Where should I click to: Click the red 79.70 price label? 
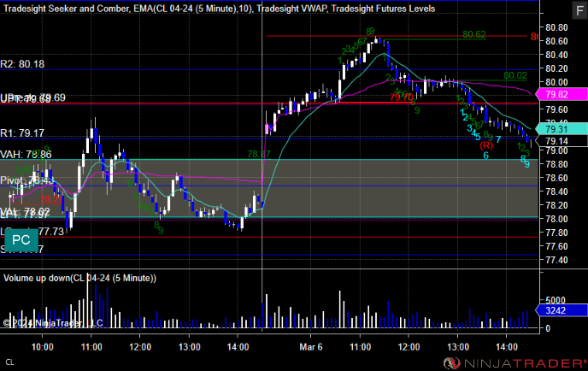tap(401, 97)
